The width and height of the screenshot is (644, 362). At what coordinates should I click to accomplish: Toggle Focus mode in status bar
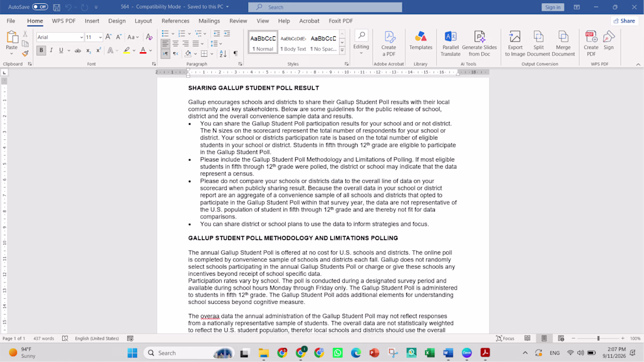click(x=505, y=338)
